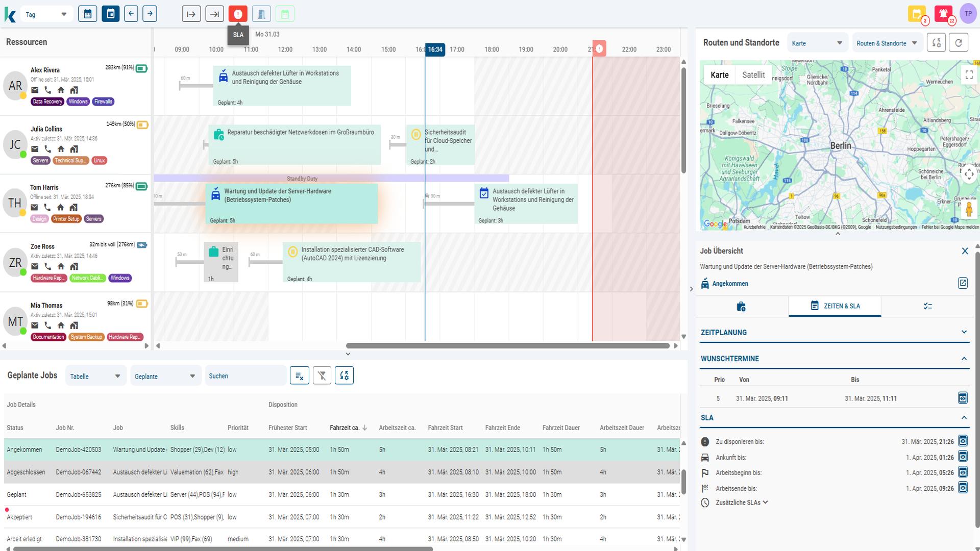
Task: Click the Standby Duty bar
Action: coord(331,179)
